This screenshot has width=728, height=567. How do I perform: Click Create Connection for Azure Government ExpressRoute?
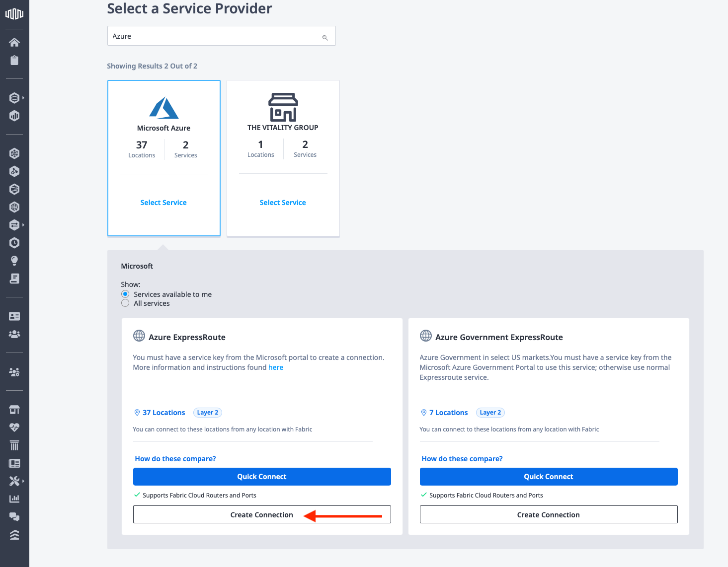pyautogui.click(x=549, y=514)
